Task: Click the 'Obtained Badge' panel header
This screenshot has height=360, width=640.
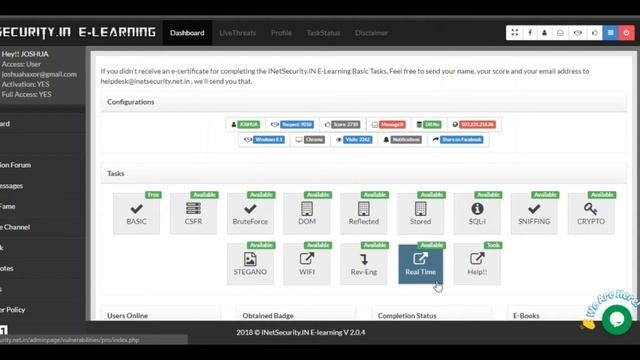Action: [x=268, y=316]
